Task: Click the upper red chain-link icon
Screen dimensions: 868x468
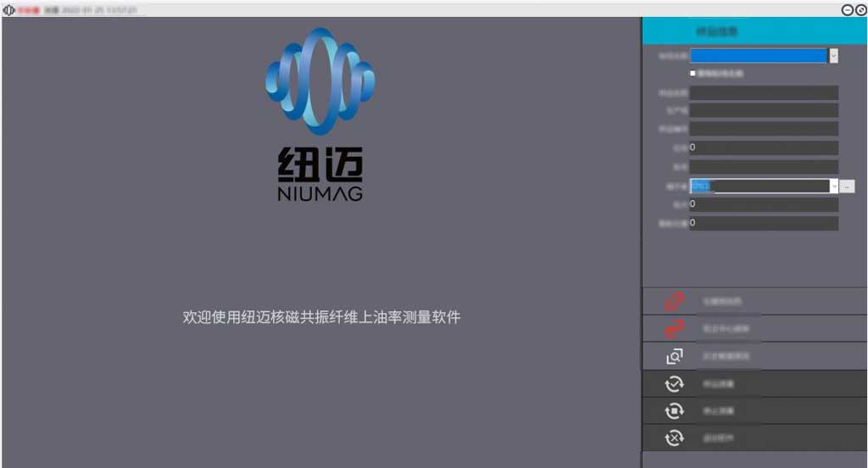Action: pyautogui.click(x=674, y=301)
